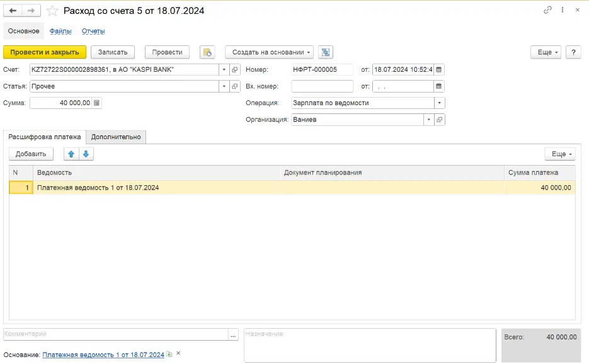Open the Файлы tab
This screenshot has height=364, width=589.
pos(60,31)
